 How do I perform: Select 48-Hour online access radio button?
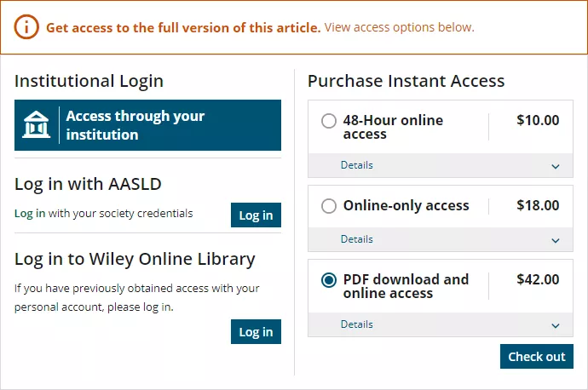[x=329, y=121]
